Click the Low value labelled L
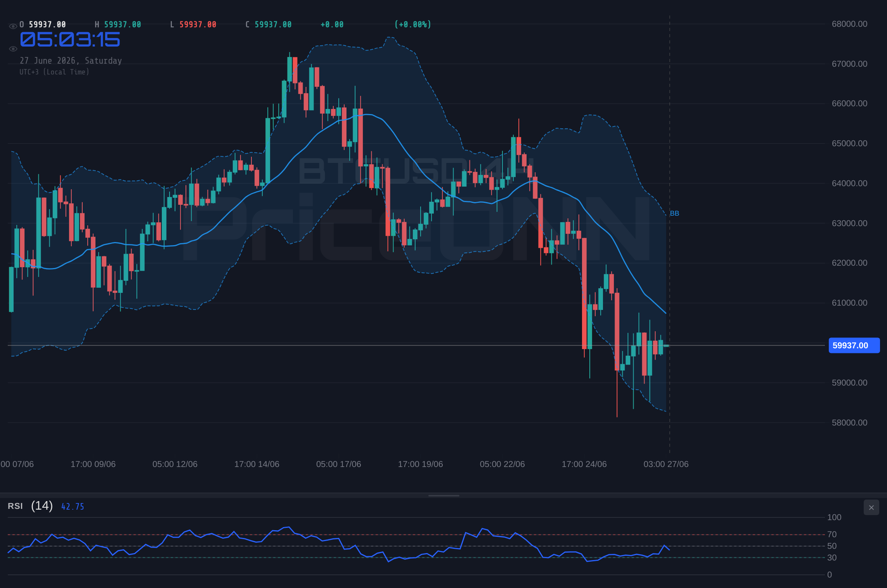Viewport: 887px width, 588px height. tap(198, 24)
